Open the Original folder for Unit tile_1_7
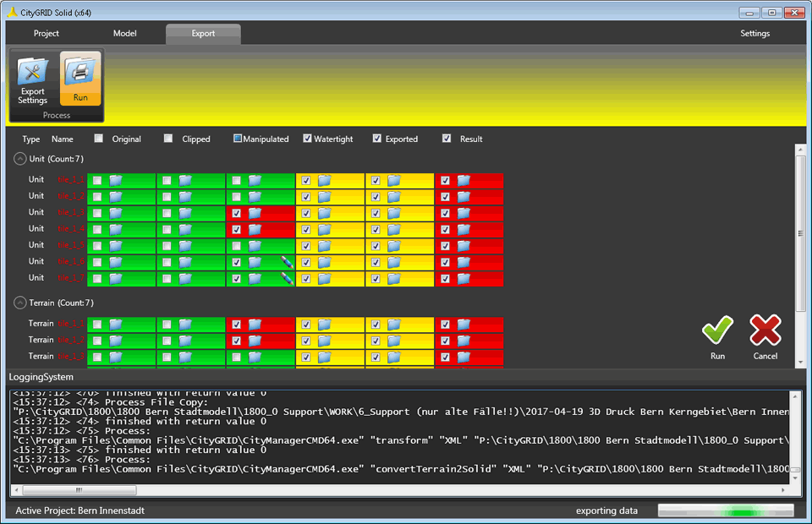 [x=116, y=279]
